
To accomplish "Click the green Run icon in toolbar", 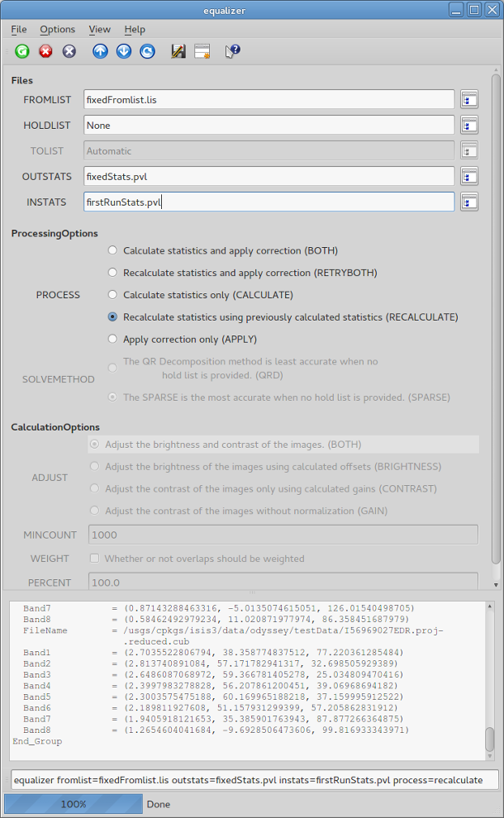I will [22, 51].
